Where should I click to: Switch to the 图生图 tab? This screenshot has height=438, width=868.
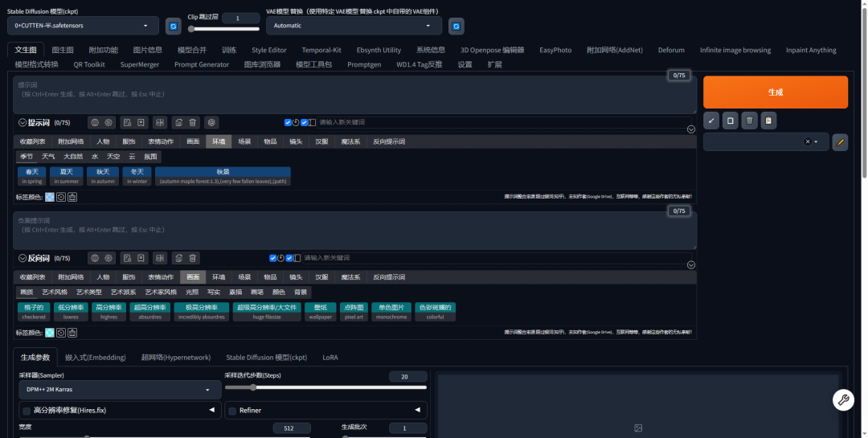(x=63, y=50)
